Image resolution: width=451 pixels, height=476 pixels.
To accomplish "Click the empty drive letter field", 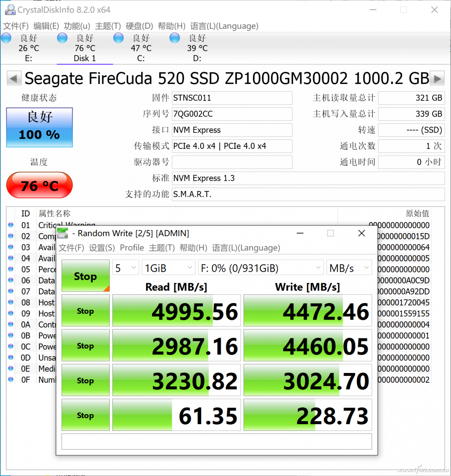I will point(232,162).
